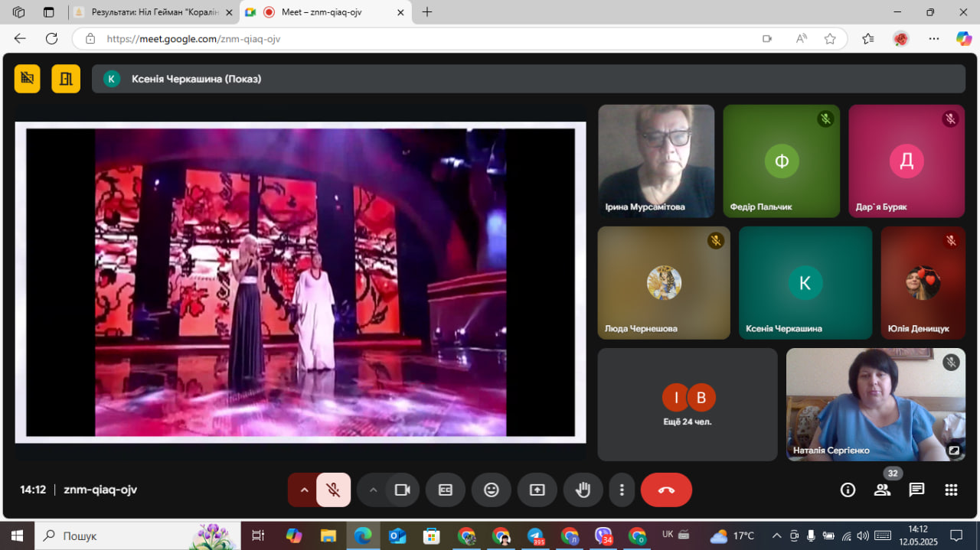Select Дар'я Буряк's participant tile

point(906,161)
